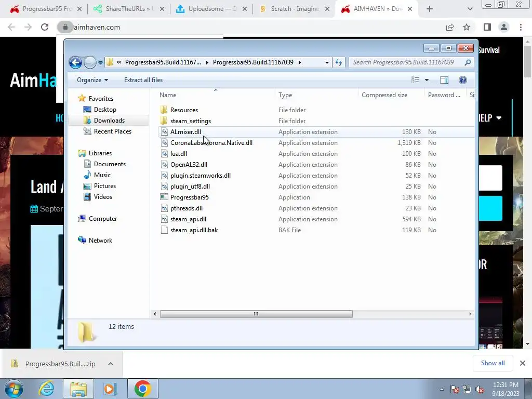Open download options arrow for Progressbar95 zip
The height and width of the screenshot is (399, 532).
click(x=111, y=364)
